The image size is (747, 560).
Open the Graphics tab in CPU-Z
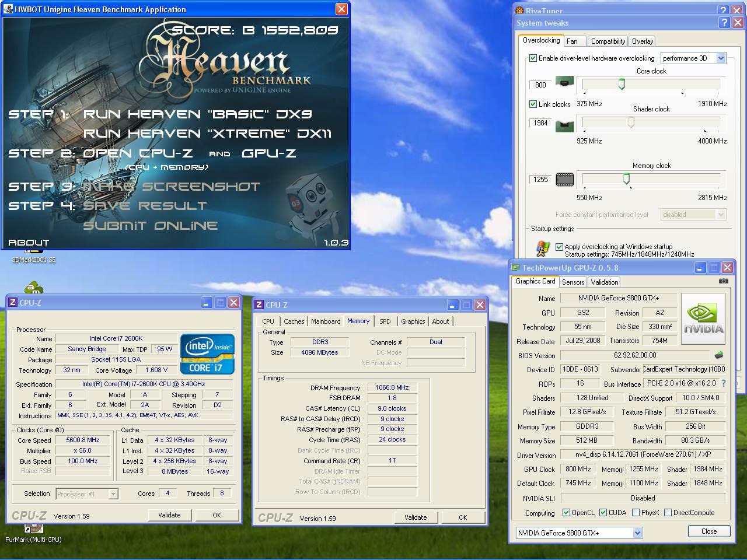point(413,321)
